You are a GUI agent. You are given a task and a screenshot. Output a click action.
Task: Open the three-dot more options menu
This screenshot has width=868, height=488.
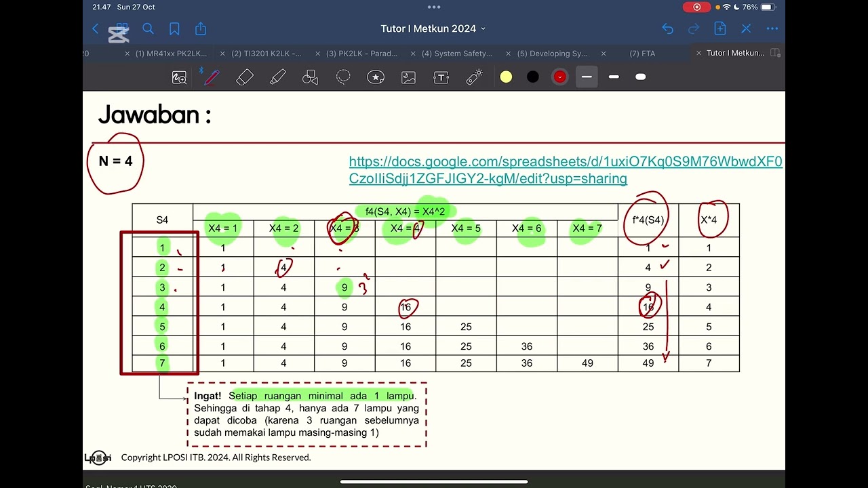[772, 28]
